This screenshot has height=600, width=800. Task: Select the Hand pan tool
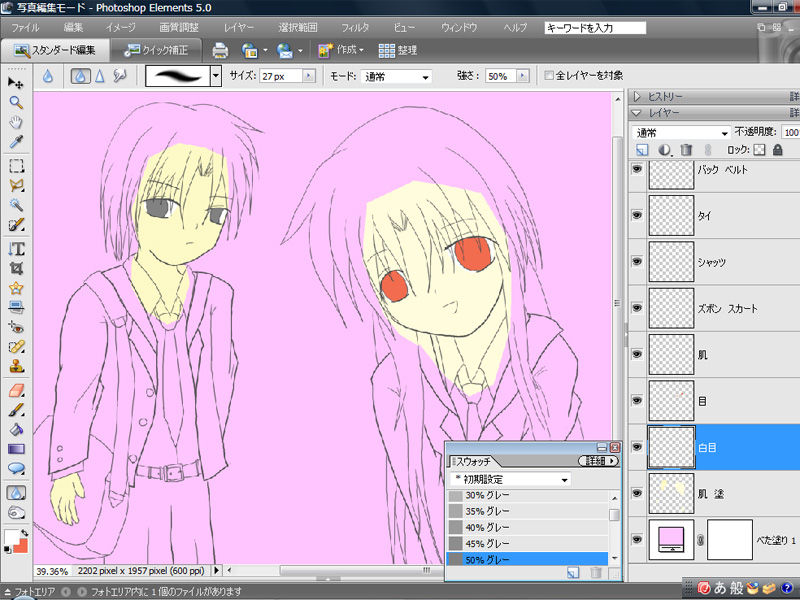click(x=16, y=122)
